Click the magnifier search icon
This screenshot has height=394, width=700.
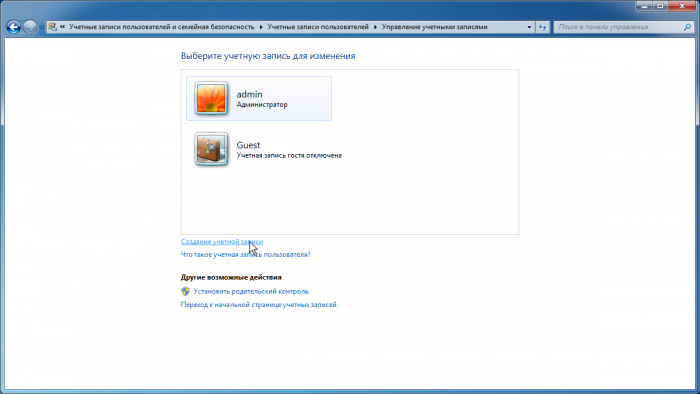(x=687, y=27)
